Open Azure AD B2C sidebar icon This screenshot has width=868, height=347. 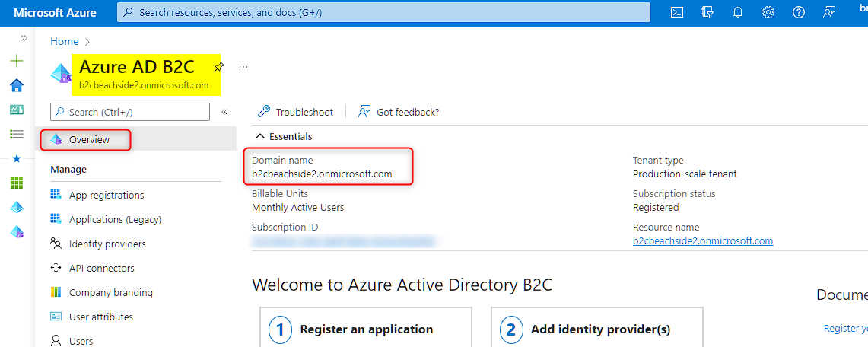coord(17,232)
